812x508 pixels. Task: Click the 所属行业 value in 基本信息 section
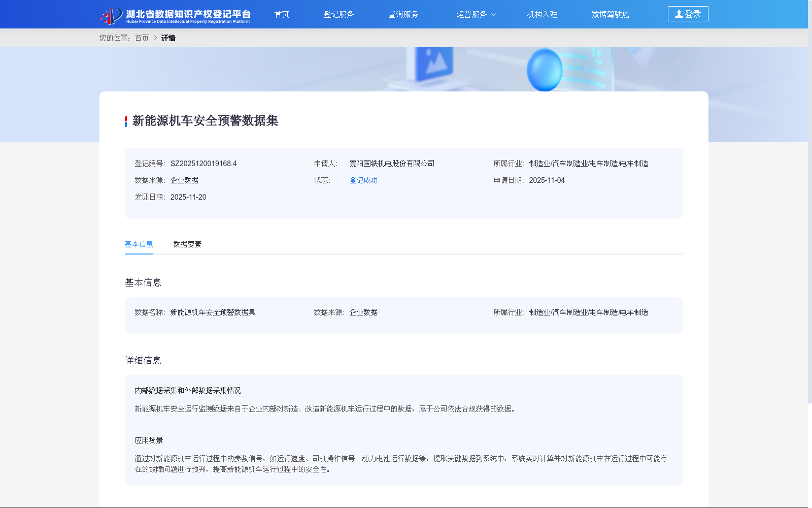click(x=589, y=312)
